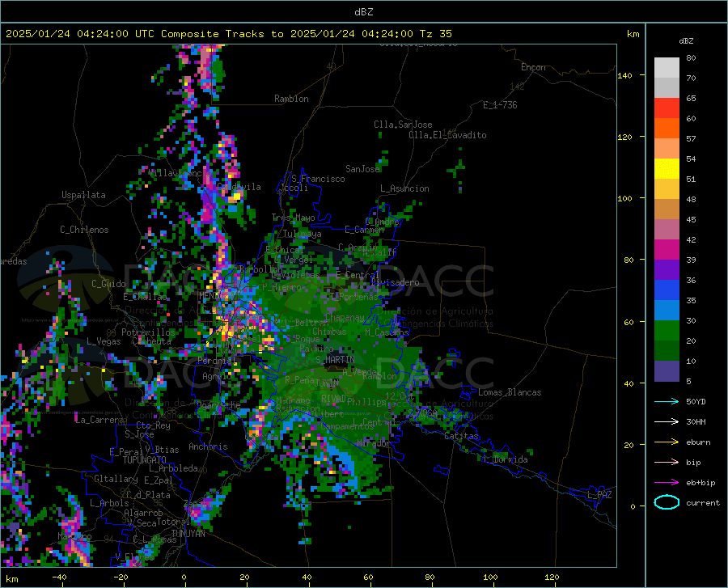Click the 120 tick on the horizontal km axis
Viewport: 728px width, 588px height.
(x=552, y=577)
